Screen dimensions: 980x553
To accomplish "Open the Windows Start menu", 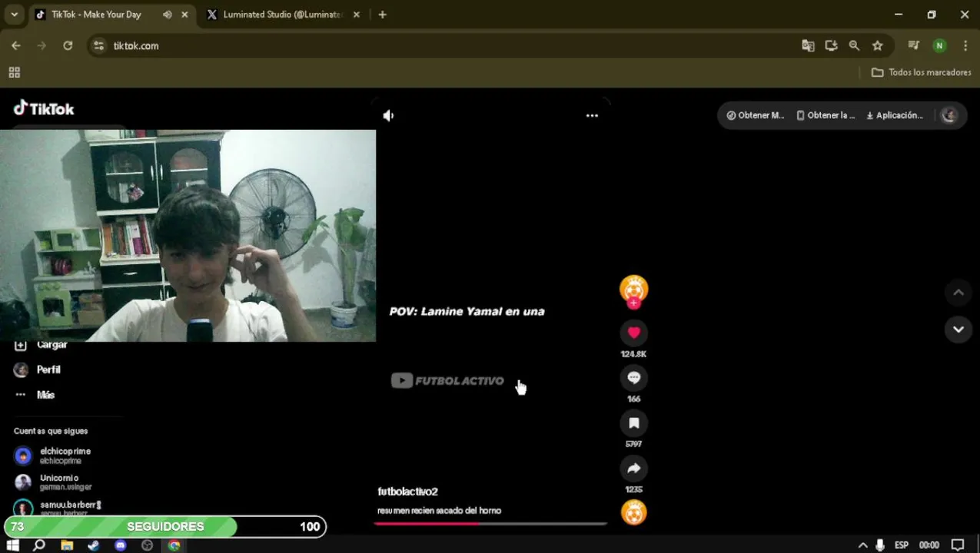I will coord(13,545).
